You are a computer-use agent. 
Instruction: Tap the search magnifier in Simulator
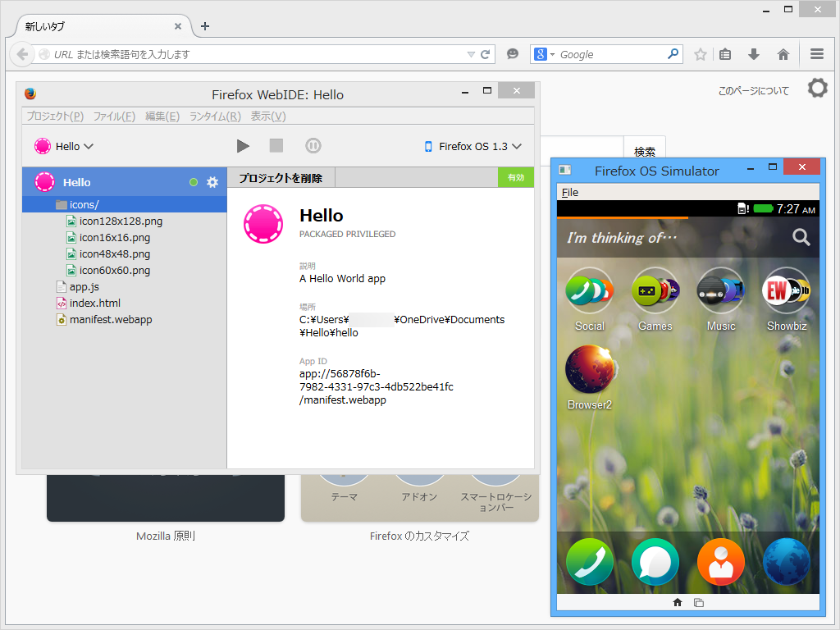point(801,237)
